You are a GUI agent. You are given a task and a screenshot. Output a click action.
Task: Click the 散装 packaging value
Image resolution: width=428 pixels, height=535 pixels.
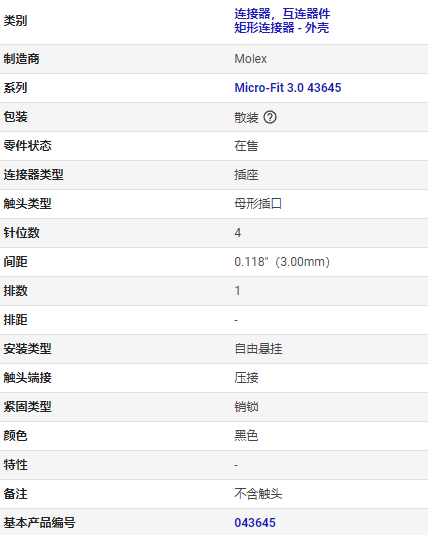coord(246,117)
